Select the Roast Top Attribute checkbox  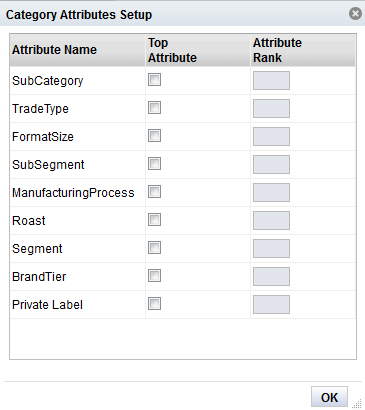[154, 220]
